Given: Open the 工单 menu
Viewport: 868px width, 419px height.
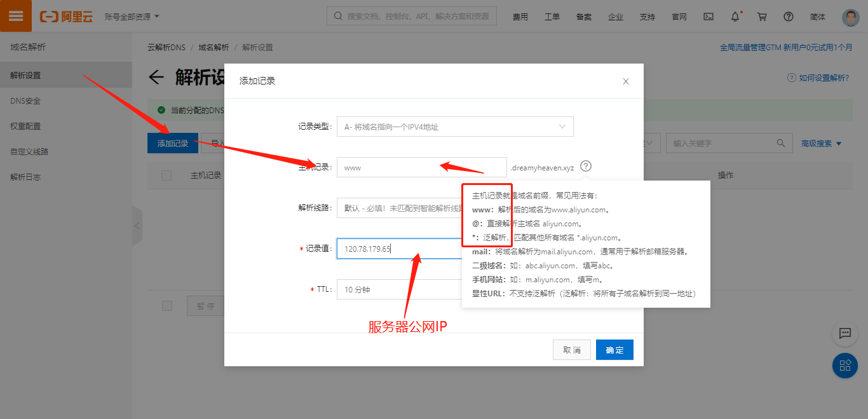Looking at the screenshot, I should (552, 17).
